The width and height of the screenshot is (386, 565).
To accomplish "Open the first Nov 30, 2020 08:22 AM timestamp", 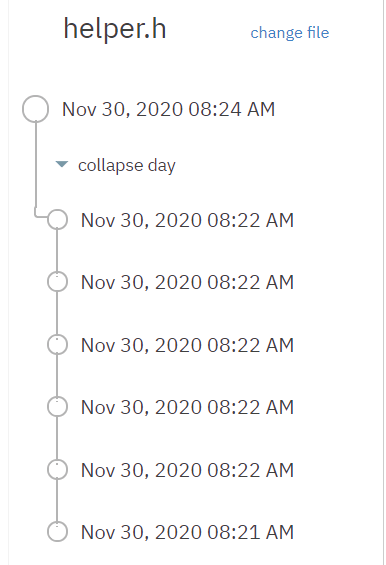I will tap(187, 220).
